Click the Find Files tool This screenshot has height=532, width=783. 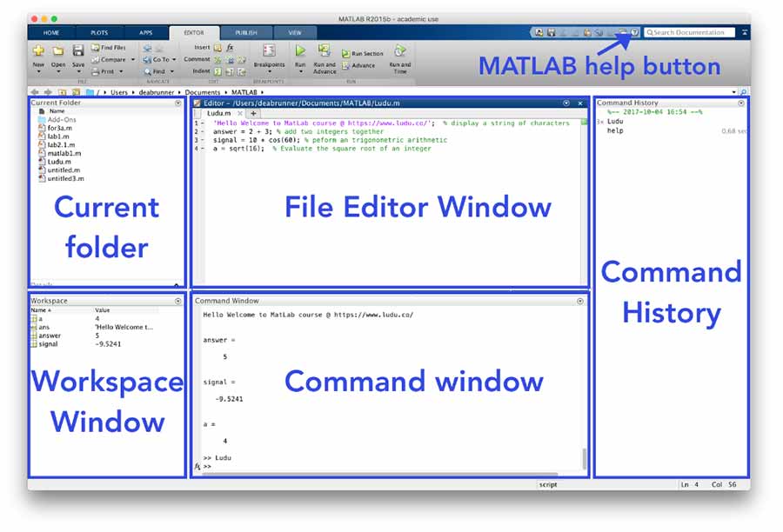106,47
